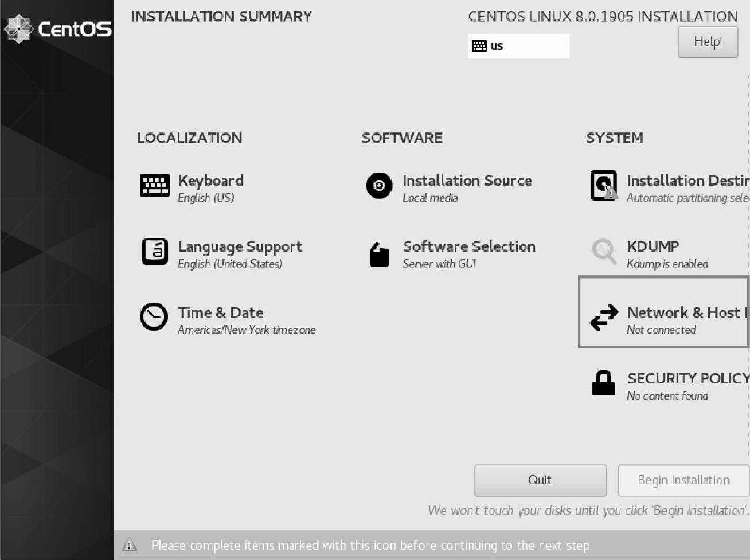
Task: Click 'Local media' status text
Action: (430, 198)
